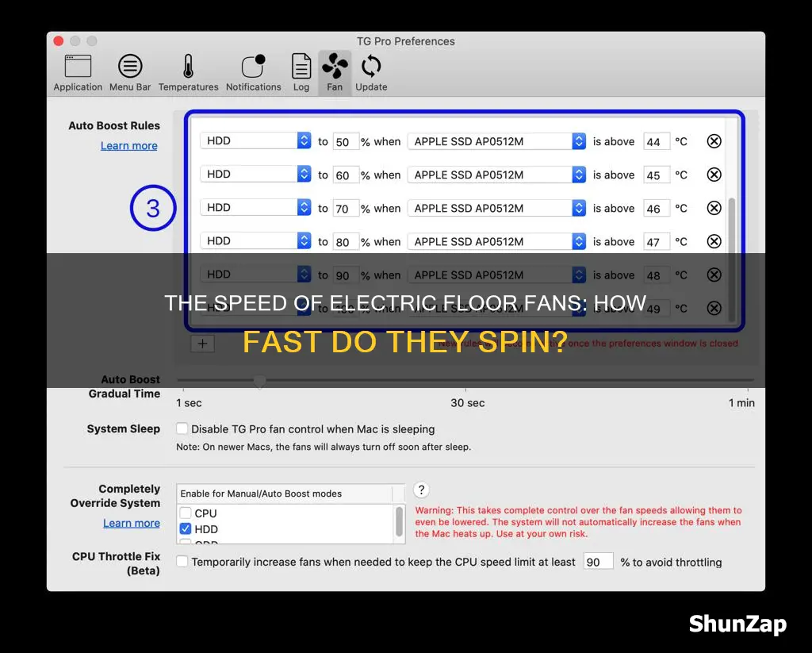This screenshot has width=812, height=653.
Task: Click the Auto Boost rules list scrollbar
Action: coord(732,259)
